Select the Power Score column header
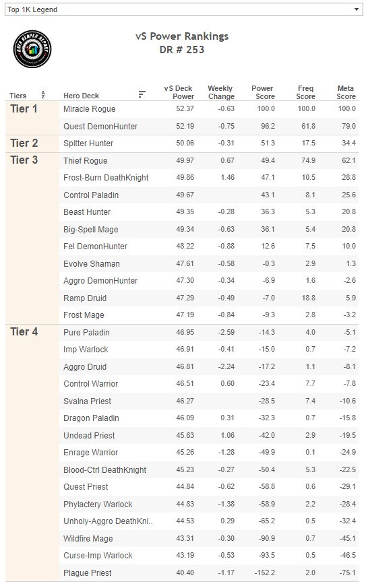368x588 pixels. click(263, 92)
